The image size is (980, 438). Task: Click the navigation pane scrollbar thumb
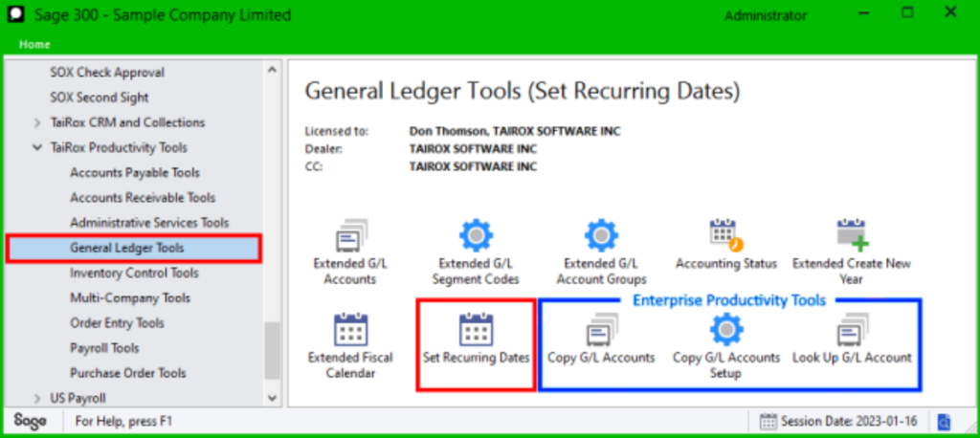coord(272,351)
